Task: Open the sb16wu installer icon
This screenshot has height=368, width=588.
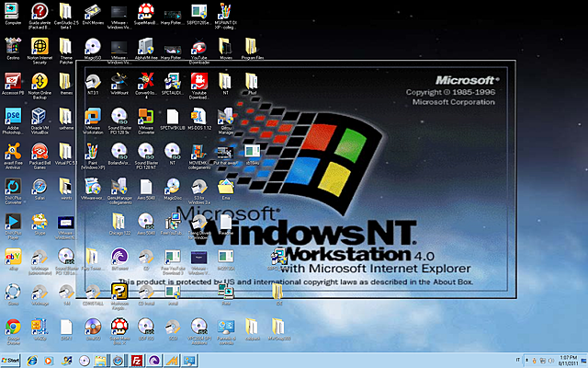Action: point(252,154)
